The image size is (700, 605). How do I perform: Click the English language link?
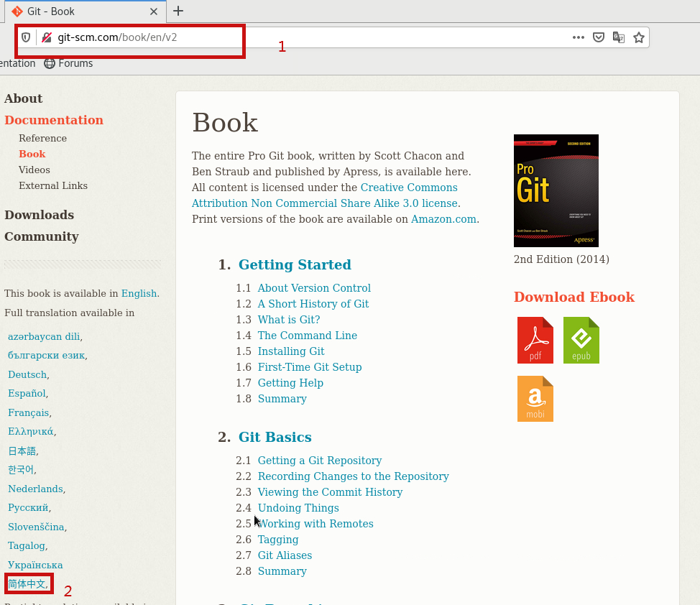pos(139,293)
